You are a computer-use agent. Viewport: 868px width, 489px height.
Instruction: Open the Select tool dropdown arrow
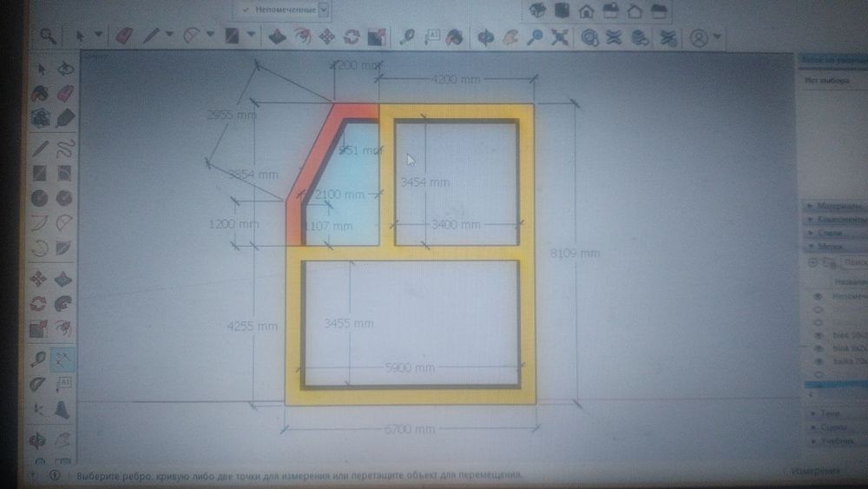(99, 35)
